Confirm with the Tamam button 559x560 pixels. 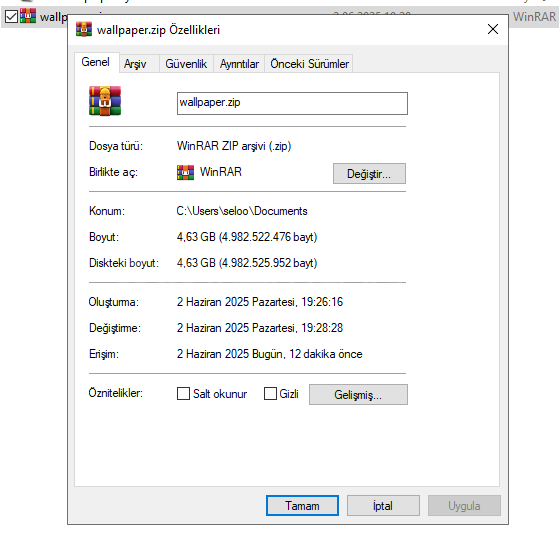[302, 505]
